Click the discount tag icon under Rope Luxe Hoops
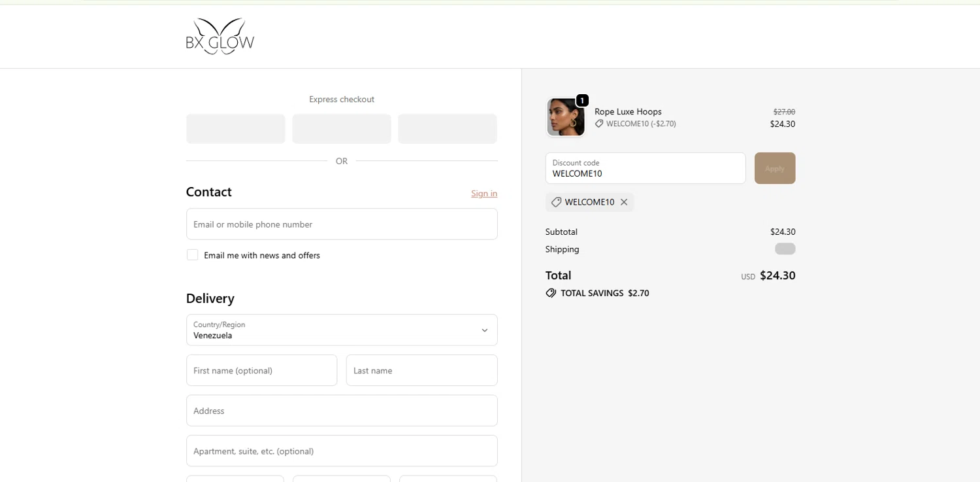 pos(599,124)
